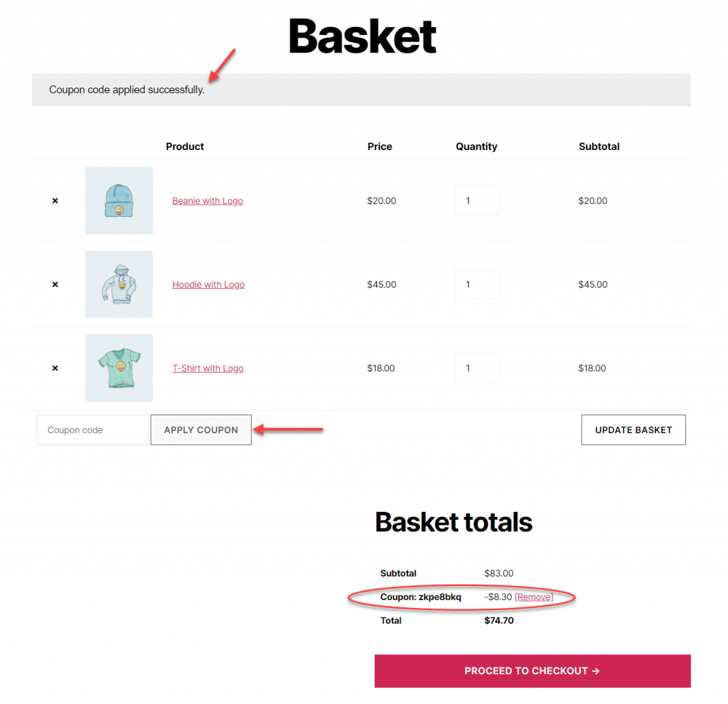Open the Beanie with Logo link
Viewport: 728px width, 704px height.
click(208, 201)
